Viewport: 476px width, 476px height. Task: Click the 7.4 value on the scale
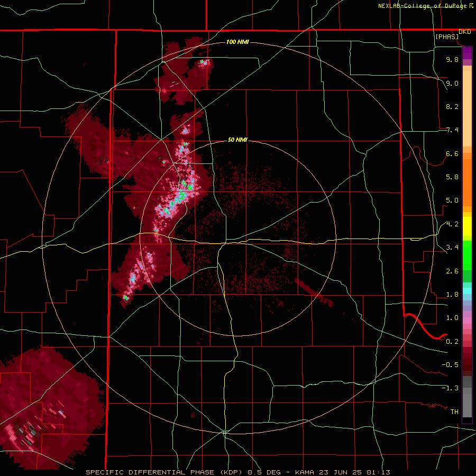(x=452, y=130)
